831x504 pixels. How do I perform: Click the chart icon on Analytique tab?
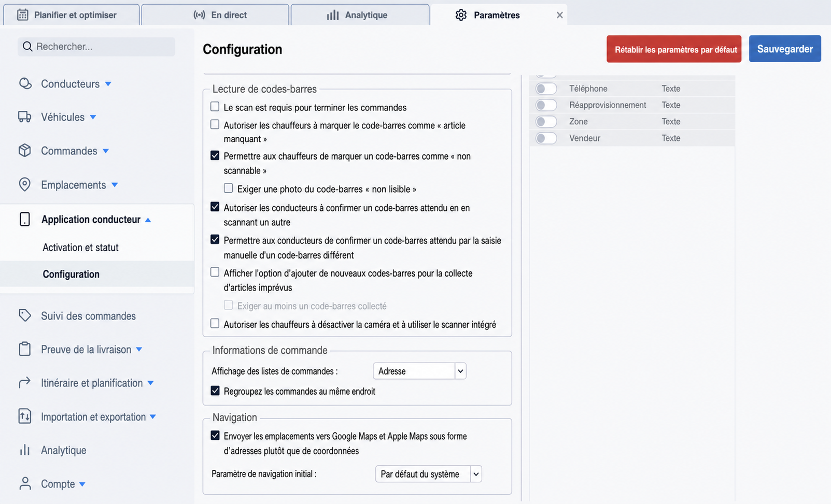(333, 15)
